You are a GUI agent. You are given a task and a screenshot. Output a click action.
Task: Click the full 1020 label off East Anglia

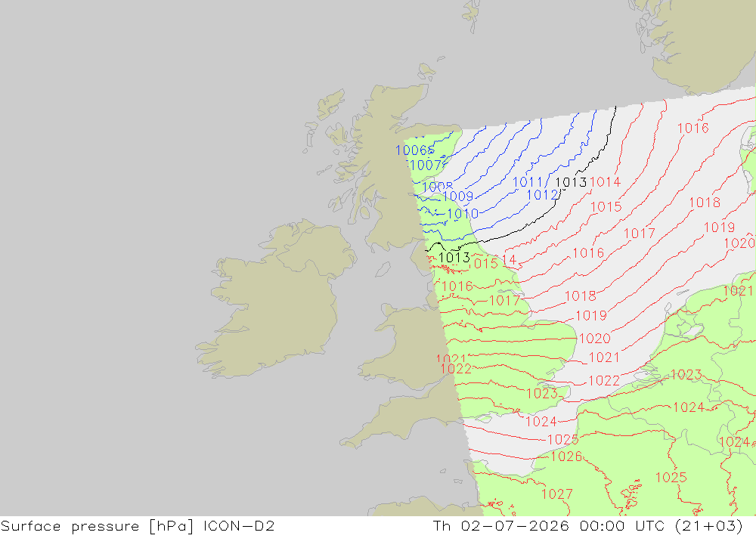(x=595, y=339)
